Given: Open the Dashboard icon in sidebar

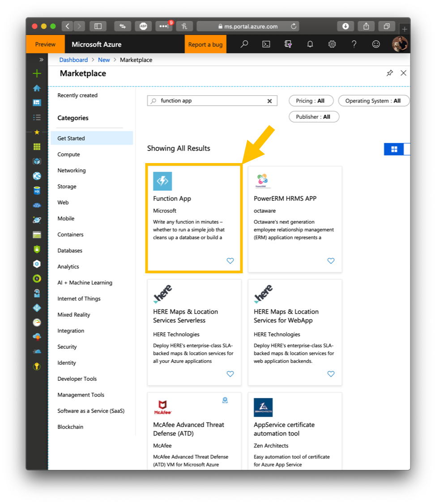Looking at the screenshot, I should click(37, 103).
